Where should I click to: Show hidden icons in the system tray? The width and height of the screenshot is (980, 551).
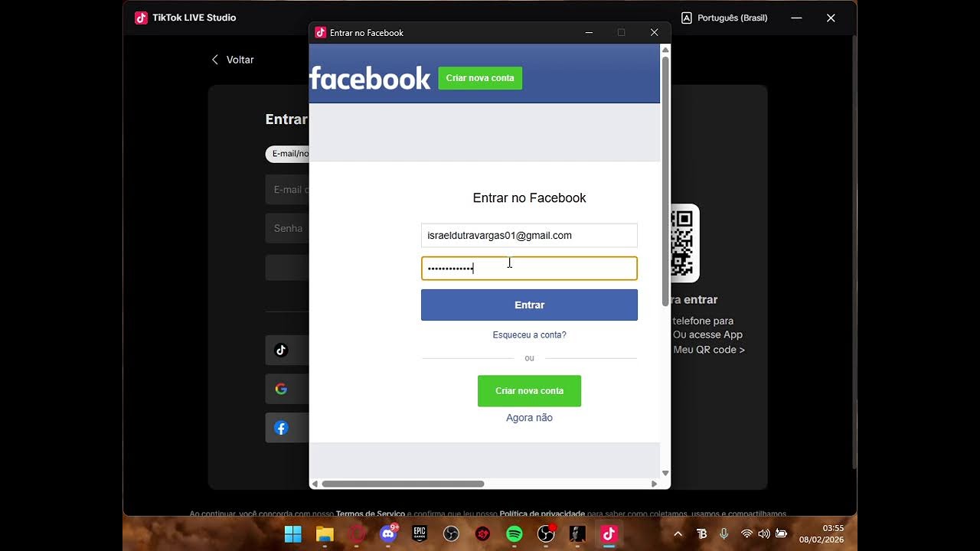[678, 534]
